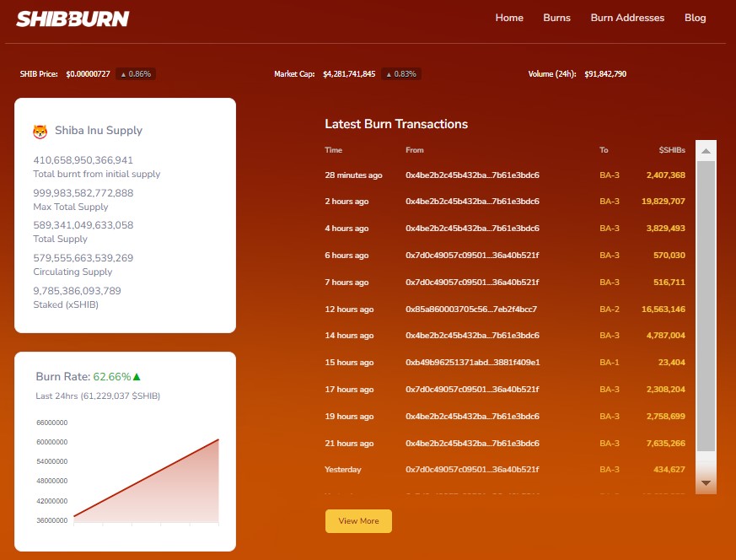Click the burn rate chart area
736x560 pixels.
coord(146,481)
